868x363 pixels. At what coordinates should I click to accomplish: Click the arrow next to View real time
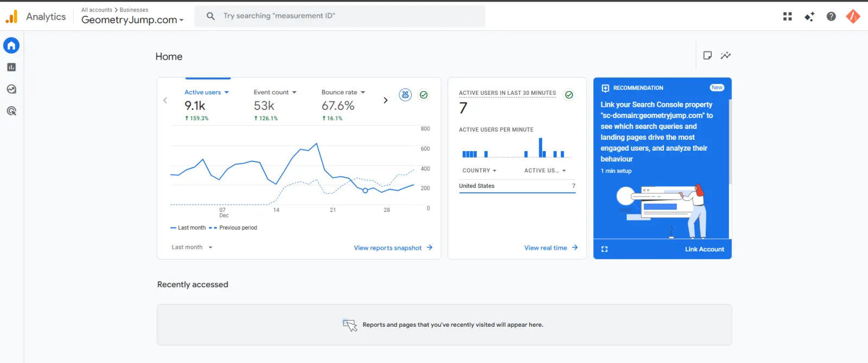point(575,248)
